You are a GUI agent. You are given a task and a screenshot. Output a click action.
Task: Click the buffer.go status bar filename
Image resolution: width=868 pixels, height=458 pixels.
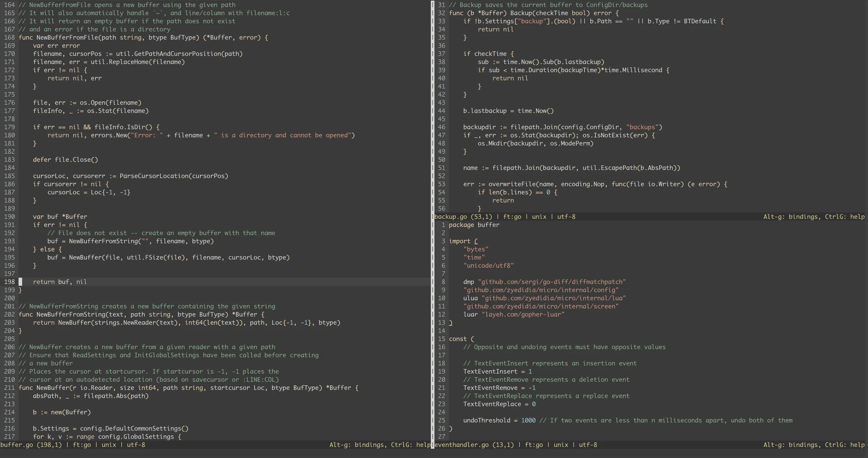[17, 445]
